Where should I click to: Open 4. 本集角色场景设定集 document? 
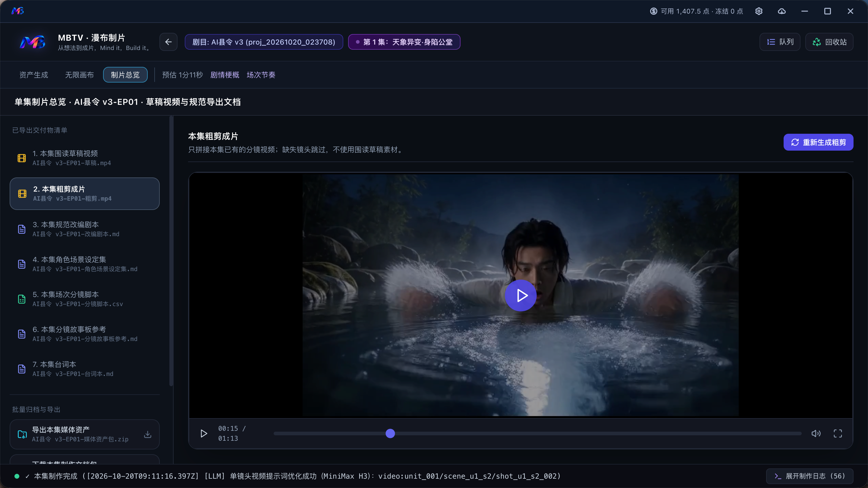pyautogui.click(x=85, y=264)
